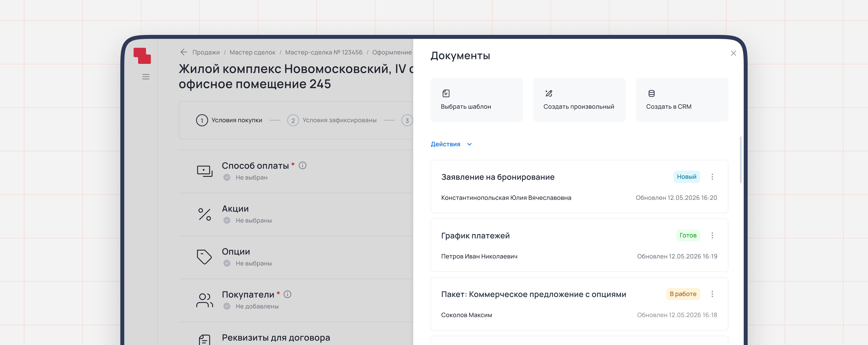Viewport: 868px width, 345px height.
Task: Open the hamburger sidebar menu
Action: click(x=146, y=77)
